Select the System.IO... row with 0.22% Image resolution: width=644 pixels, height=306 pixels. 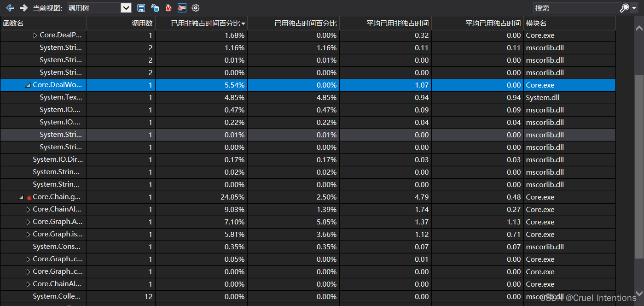(307, 123)
